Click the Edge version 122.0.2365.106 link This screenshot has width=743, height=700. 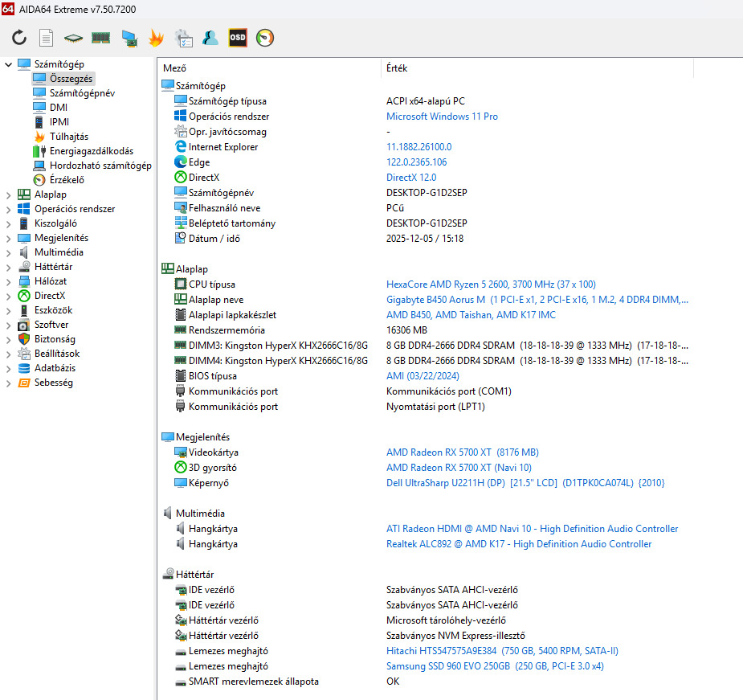[417, 162]
